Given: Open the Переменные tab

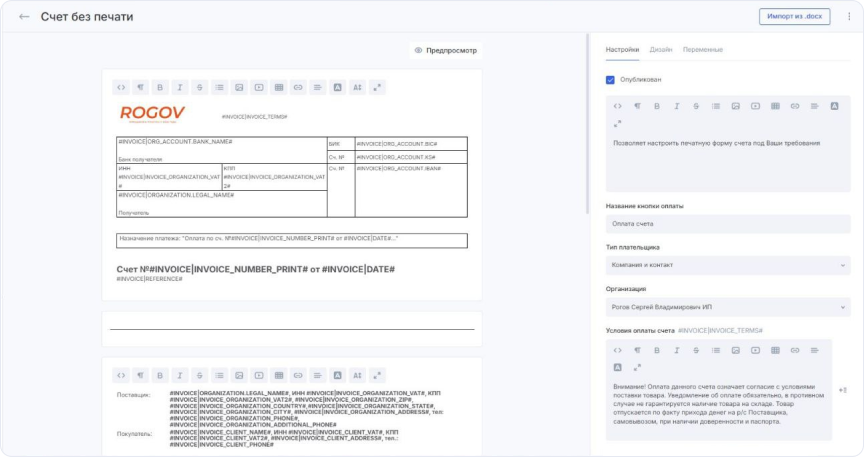Looking at the screenshot, I should [x=703, y=50].
